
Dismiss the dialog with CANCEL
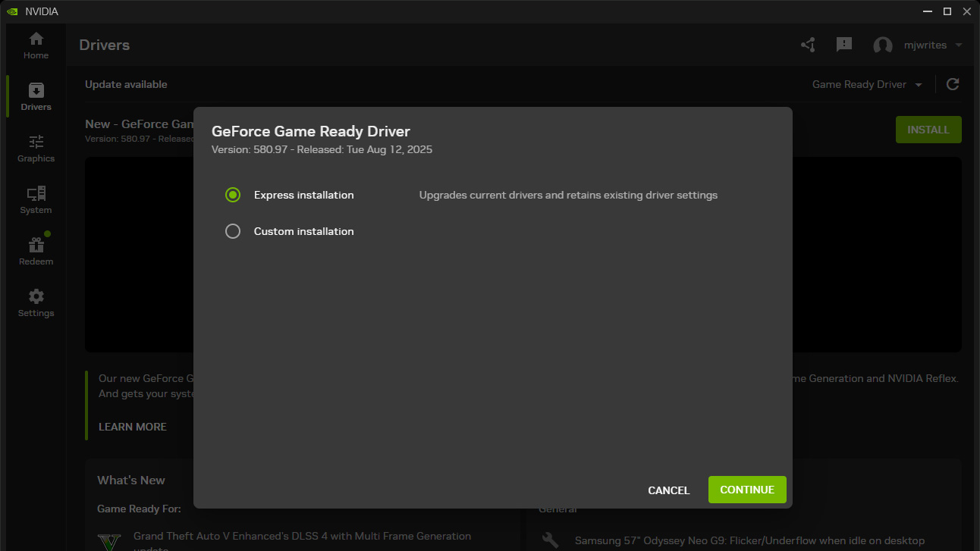668,490
